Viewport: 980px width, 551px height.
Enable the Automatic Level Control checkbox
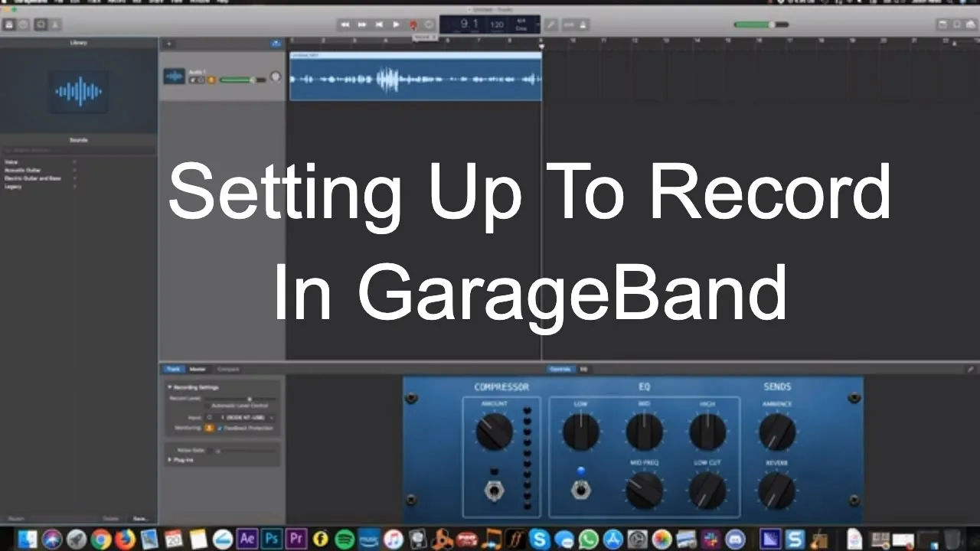click(207, 405)
